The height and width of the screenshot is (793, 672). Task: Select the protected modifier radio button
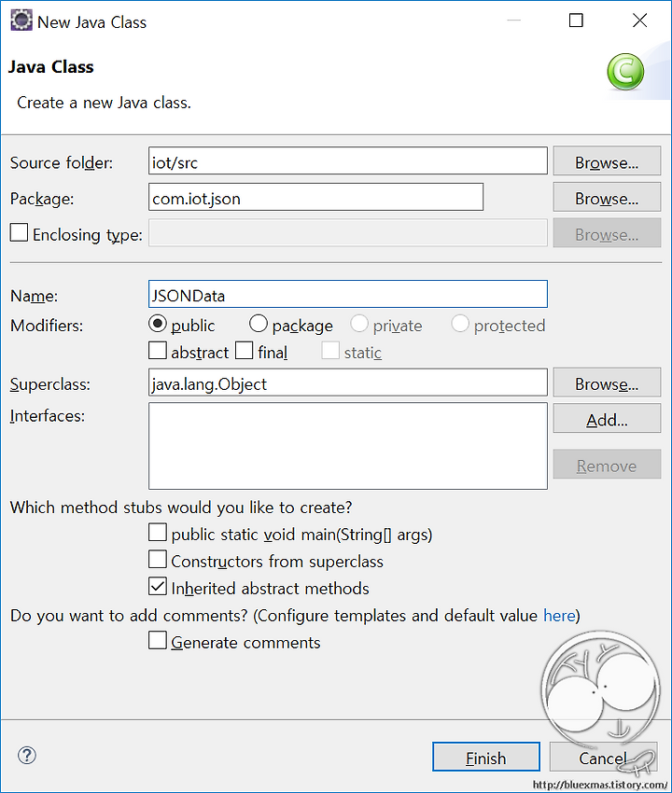click(x=460, y=324)
